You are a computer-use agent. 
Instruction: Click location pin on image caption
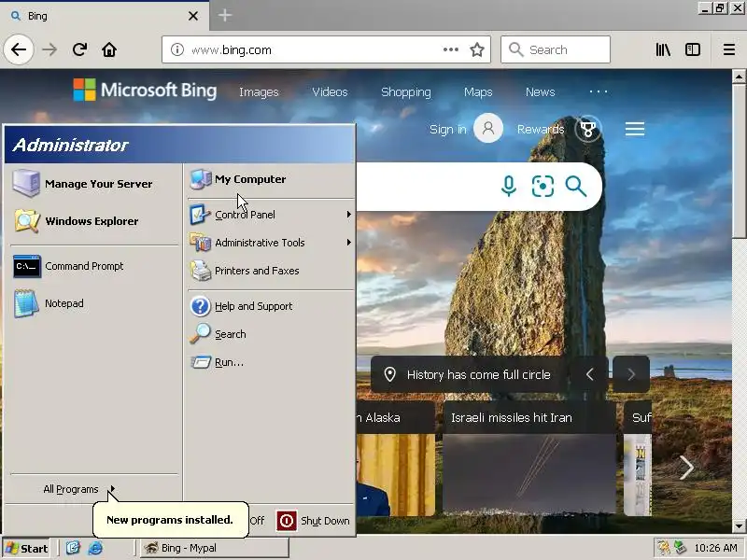[389, 374]
